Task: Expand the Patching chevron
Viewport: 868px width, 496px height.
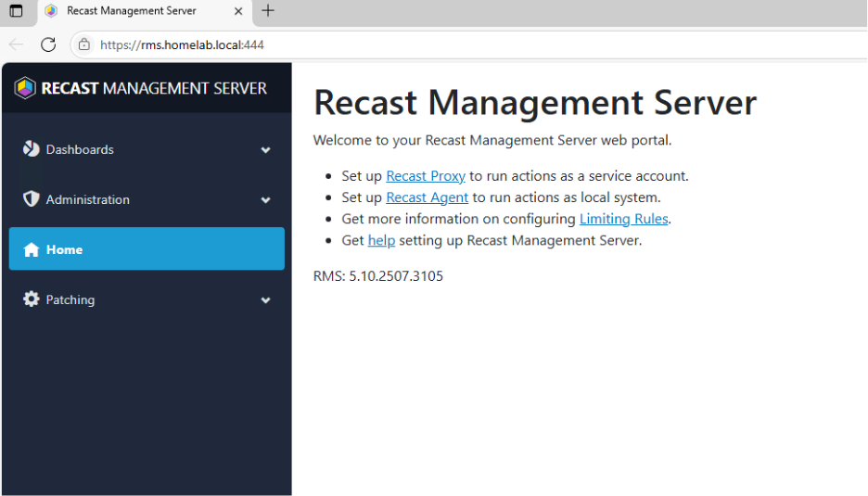Action: coord(266,300)
